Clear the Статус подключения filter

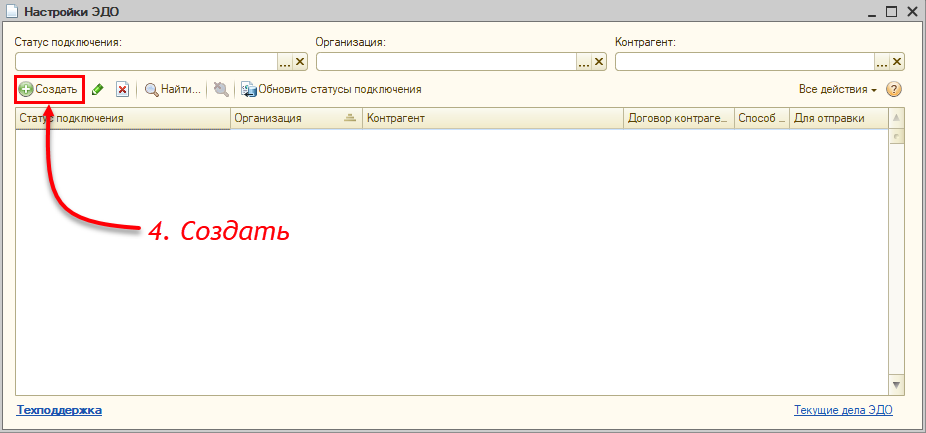pos(299,61)
